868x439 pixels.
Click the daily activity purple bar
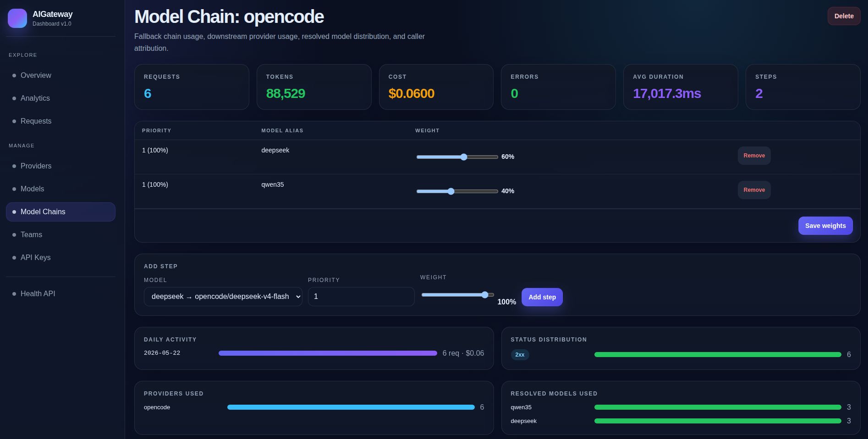(x=328, y=353)
